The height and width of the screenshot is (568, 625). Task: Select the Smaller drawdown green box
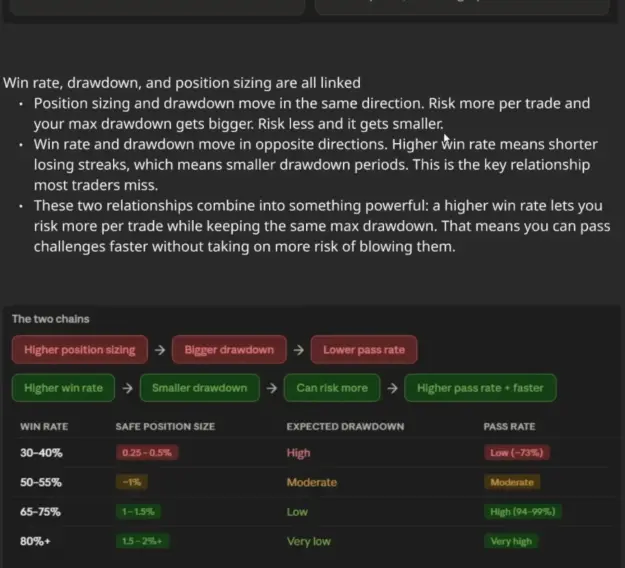200,388
